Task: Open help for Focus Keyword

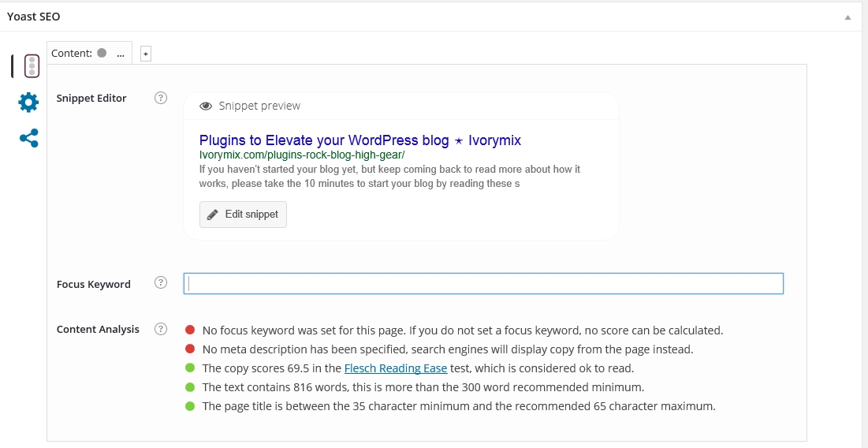Action: (x=161, y=282)
